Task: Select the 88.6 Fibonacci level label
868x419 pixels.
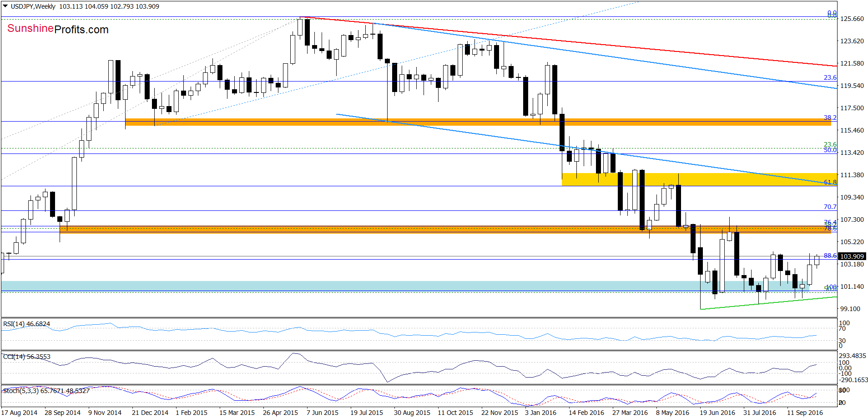Action: [x=830, y=255]
